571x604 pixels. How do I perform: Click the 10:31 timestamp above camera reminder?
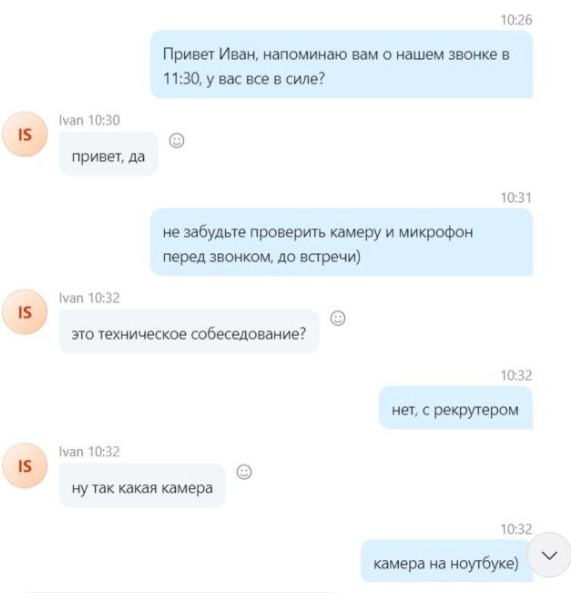[x=516, y=198]
